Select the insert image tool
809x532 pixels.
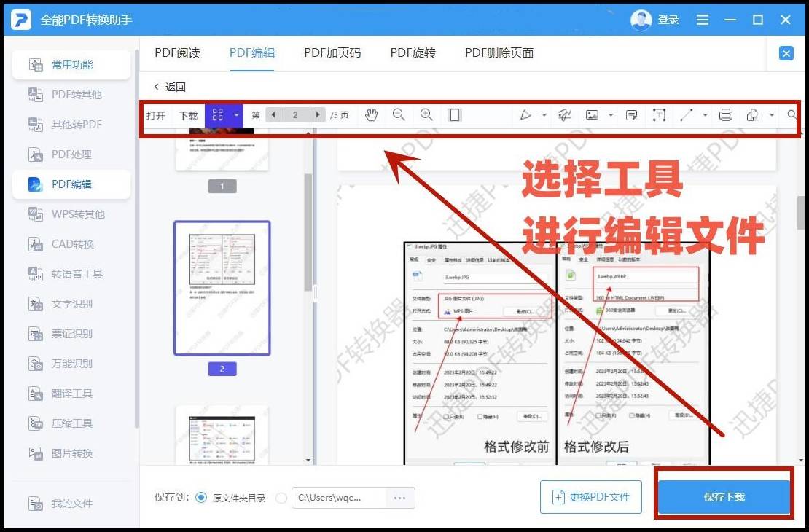pyautogui.click(x=592, y=114)
